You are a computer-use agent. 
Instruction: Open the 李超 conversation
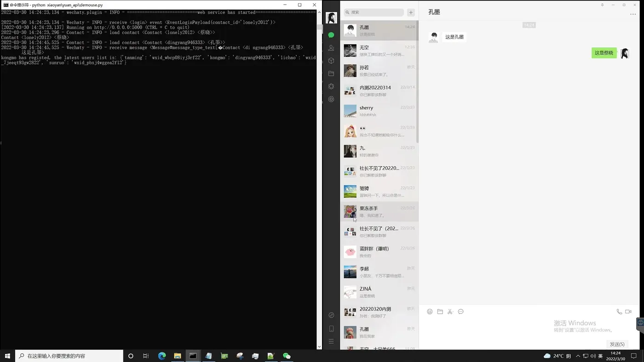coord(379,272)
